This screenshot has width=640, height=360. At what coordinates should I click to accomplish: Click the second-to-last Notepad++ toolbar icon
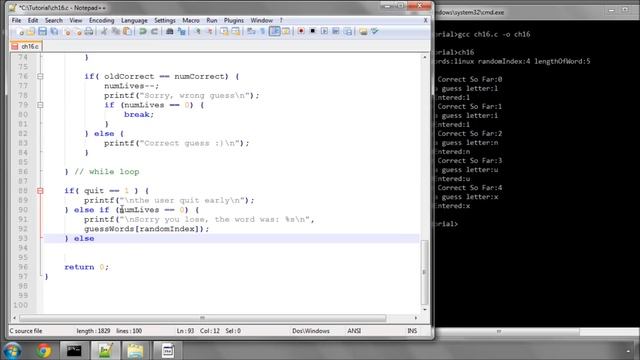[x=363, y=31]
